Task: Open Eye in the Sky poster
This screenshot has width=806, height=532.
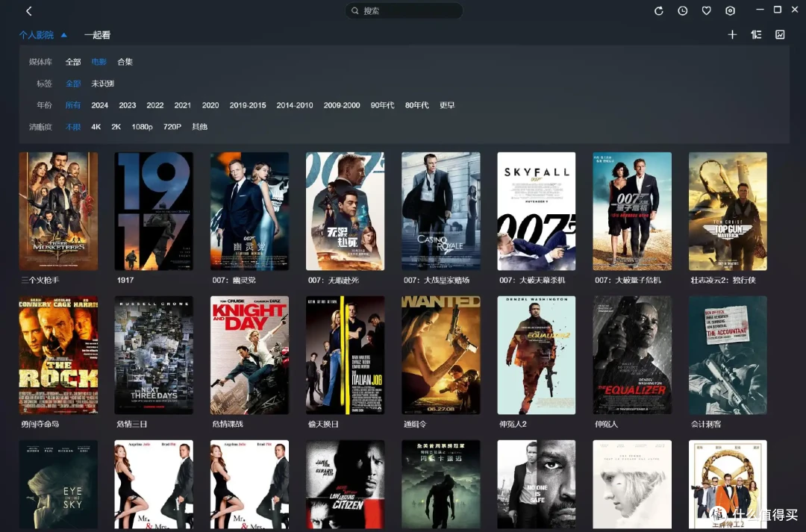Action: click(58, 484)
